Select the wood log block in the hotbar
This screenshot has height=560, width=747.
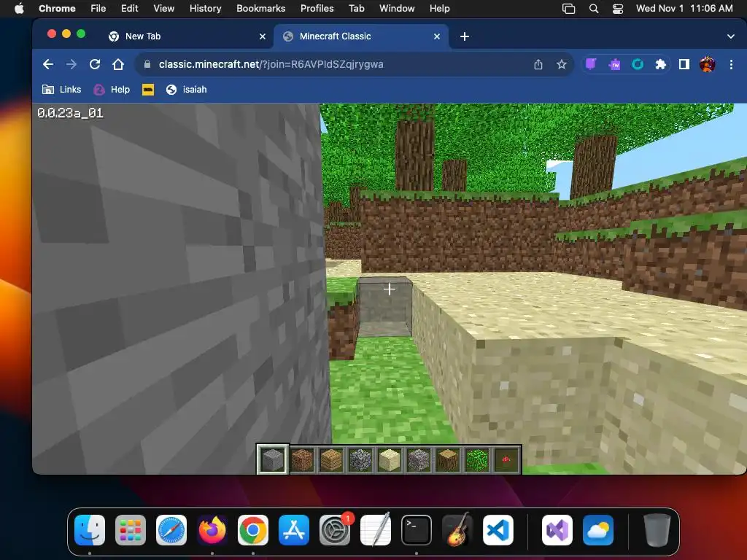click(447, 459)
